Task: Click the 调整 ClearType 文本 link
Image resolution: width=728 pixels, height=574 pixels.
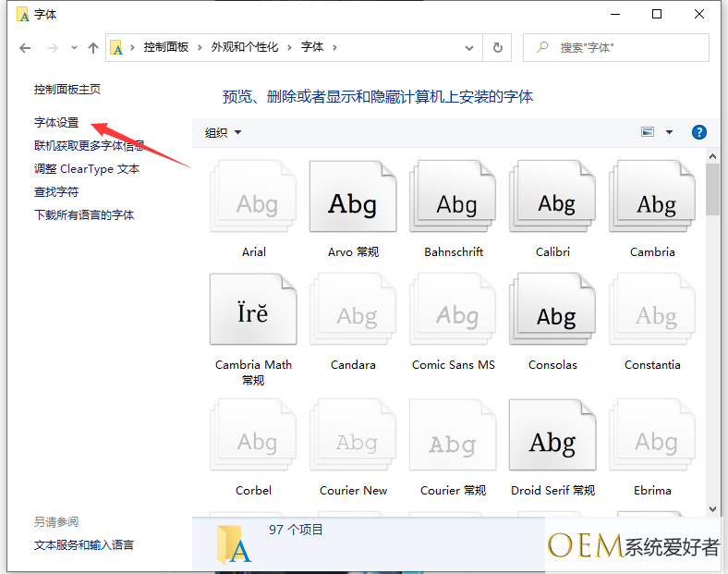Action: click(87, 168)
